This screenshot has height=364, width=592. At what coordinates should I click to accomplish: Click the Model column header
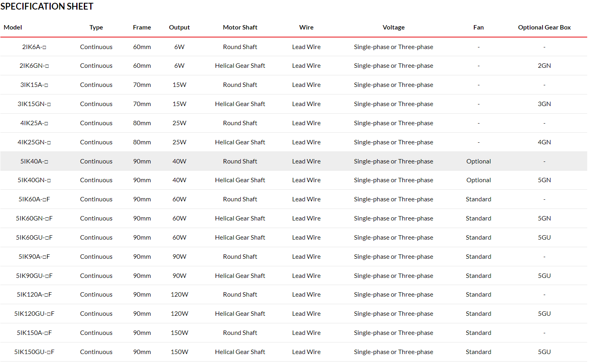point(13,28)
